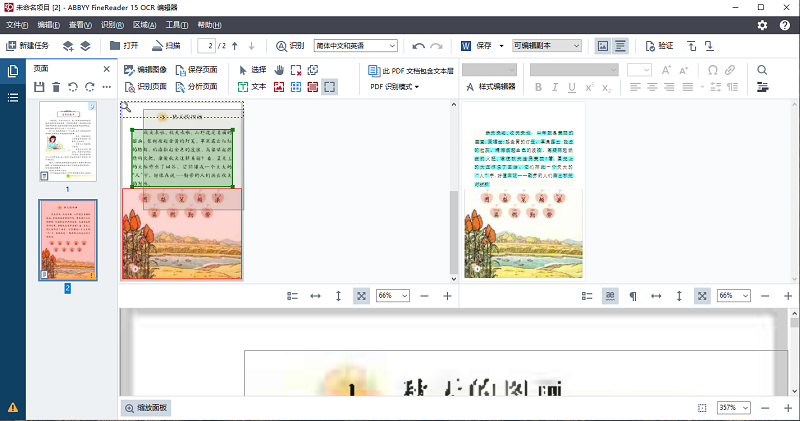Select the Text area (文本) tool

click(252, 87)
